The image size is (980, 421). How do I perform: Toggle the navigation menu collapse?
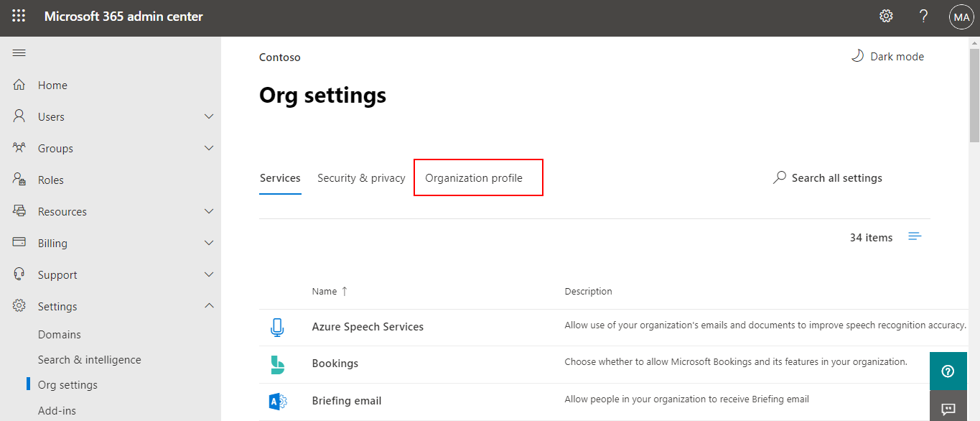[19, 52]
